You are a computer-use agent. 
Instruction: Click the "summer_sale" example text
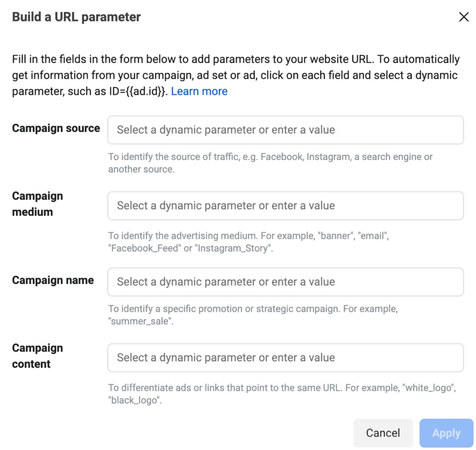click(x=141, y=321)
